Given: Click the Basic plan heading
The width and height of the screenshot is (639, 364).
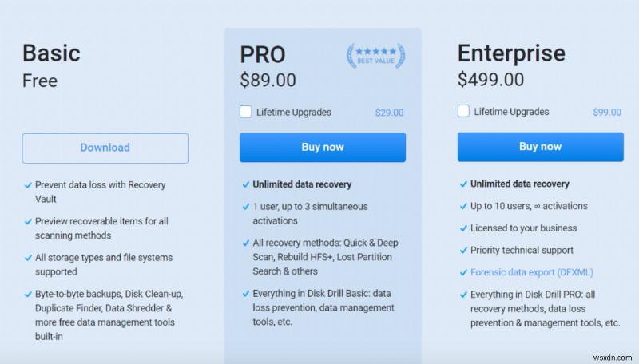Looking at the screenshot, I should pyautogui.click(x=51, y=53).
